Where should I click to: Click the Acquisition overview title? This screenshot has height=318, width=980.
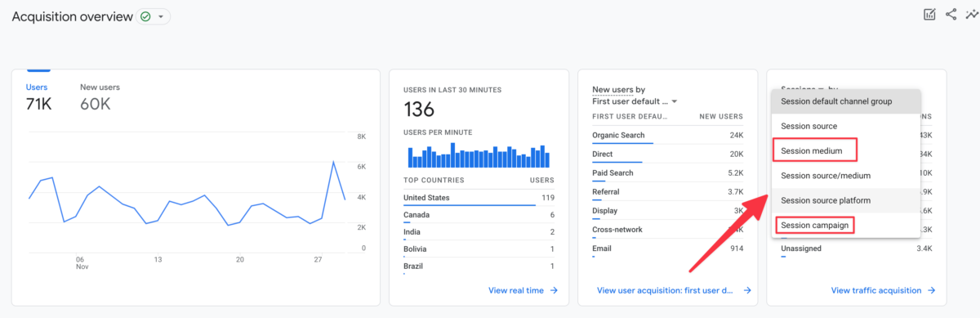[72, 16]
